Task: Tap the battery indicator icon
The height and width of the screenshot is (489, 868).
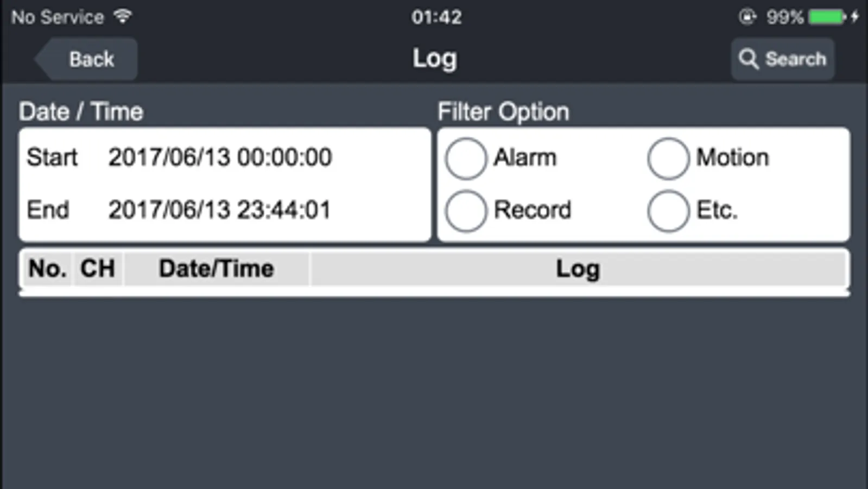Action: coord(827,17)
